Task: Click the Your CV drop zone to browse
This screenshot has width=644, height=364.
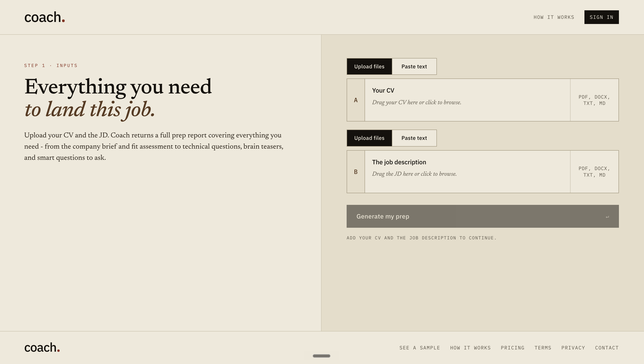Action: pos(483,100)
